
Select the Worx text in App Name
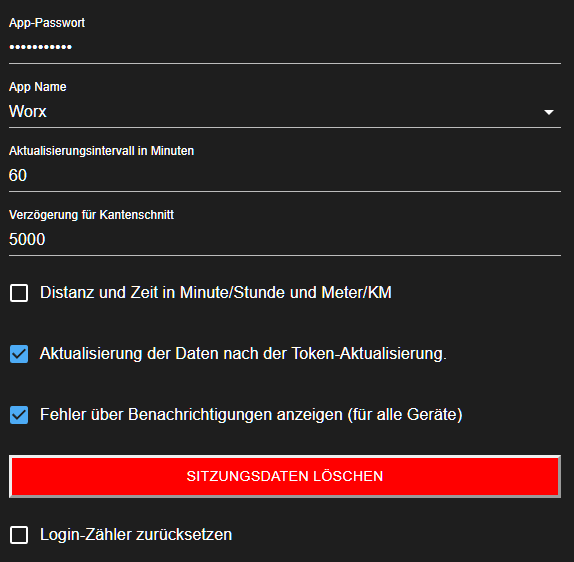point(28,111)
